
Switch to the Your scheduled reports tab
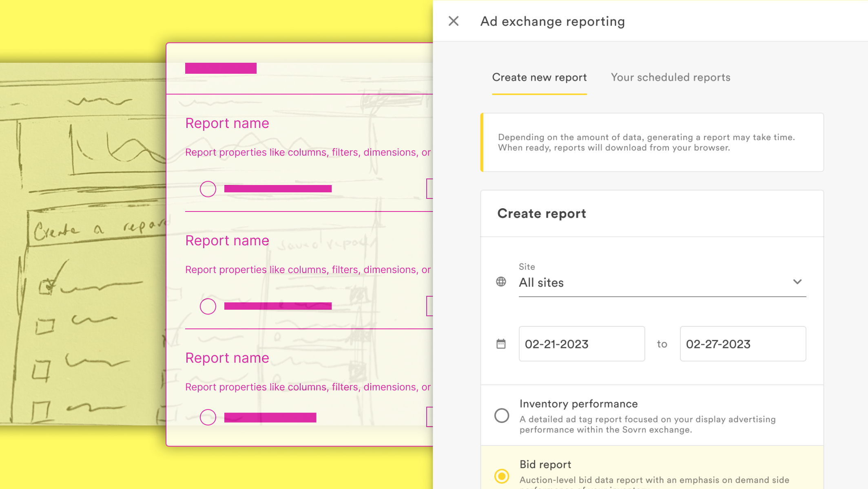(670, 77)
